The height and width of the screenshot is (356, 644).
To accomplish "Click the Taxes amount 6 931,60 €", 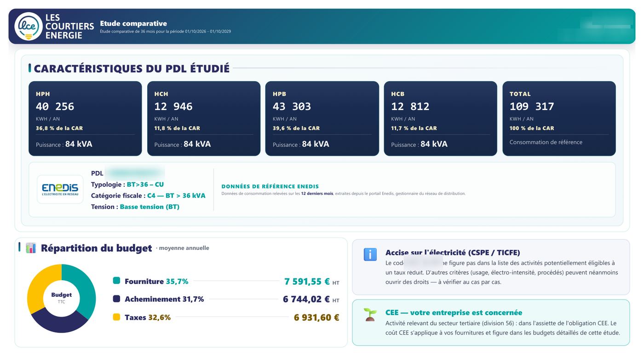I will (316, 317).
